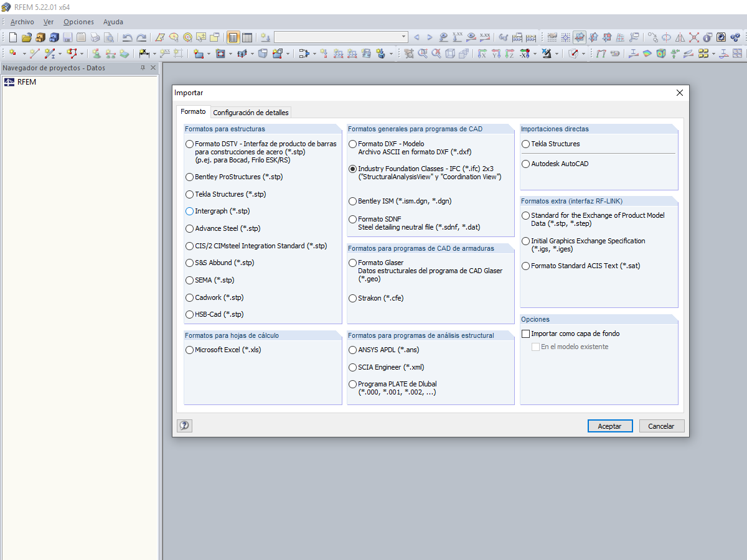The image size is (747, 560).
Task: Click the Save icon in the toolbar
Action: point(67,37)
